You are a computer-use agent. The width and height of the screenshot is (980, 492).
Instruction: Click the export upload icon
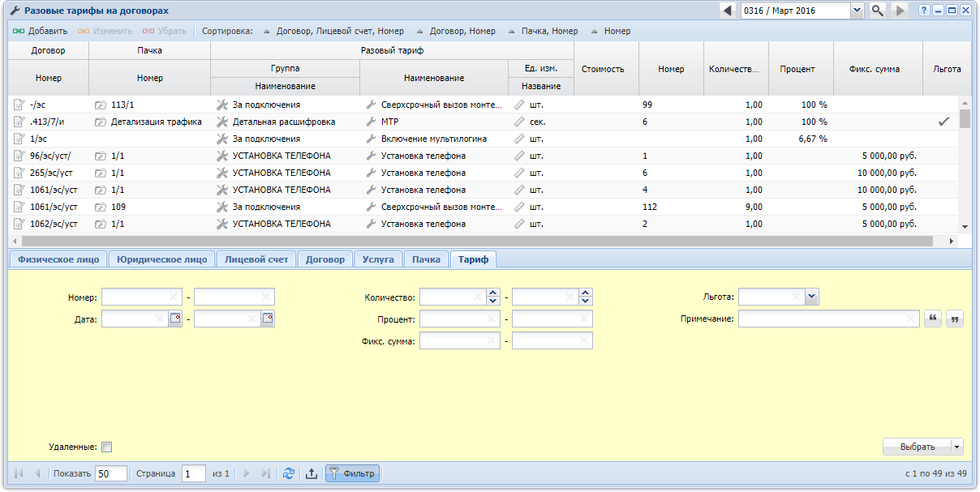pos(311,473)
